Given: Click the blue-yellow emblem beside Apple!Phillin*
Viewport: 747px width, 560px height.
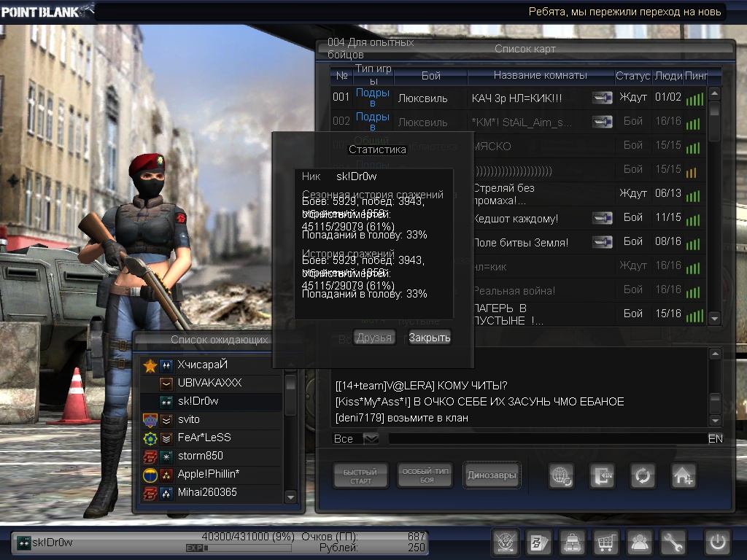Looking at the screenshot, I should tap(150, 475).
